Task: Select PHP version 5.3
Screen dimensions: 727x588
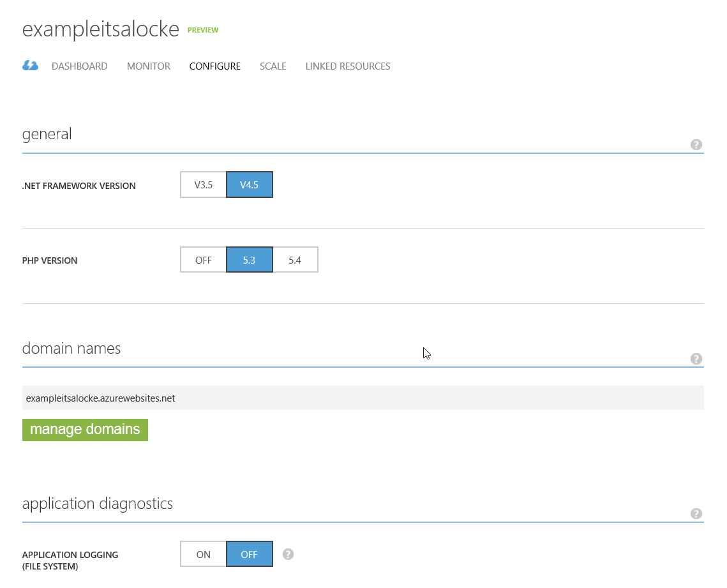Action: tap(249, 260)
